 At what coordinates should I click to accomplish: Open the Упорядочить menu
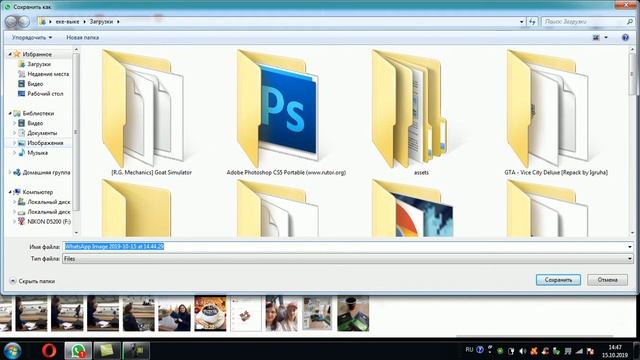tap(32, 38)
